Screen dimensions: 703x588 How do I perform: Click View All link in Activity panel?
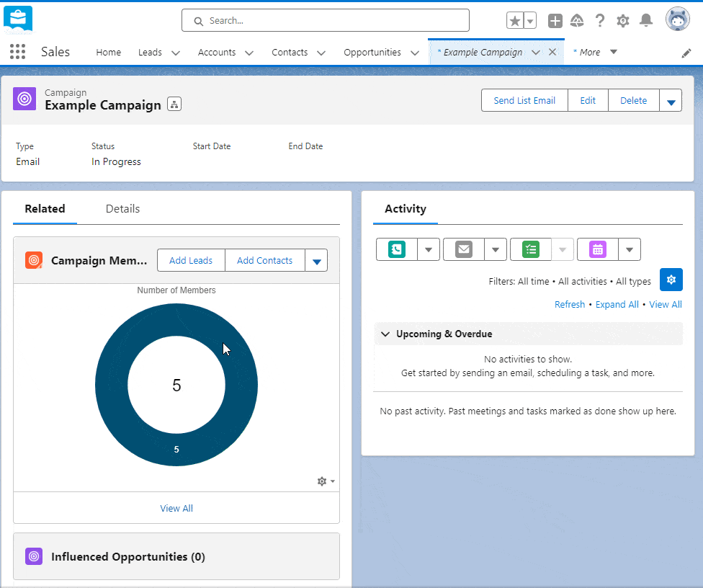pos(666,304)
